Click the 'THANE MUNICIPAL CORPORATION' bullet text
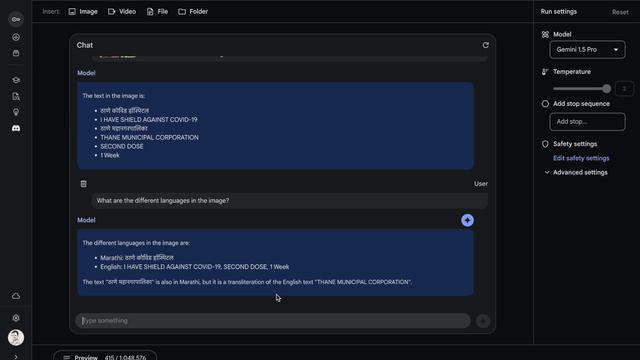Viewport: 640px width, 360px height. pyautogui.click(x=149, y=138)
